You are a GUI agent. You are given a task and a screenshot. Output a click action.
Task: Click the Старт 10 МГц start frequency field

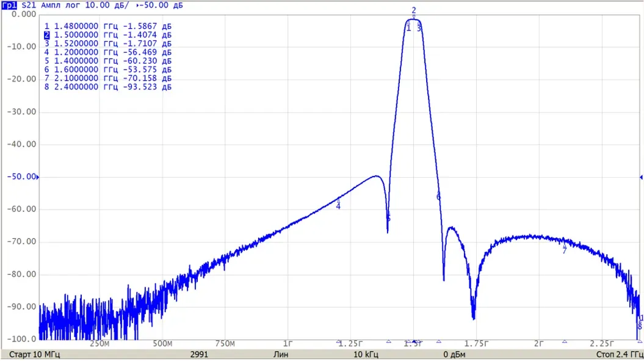35,354
